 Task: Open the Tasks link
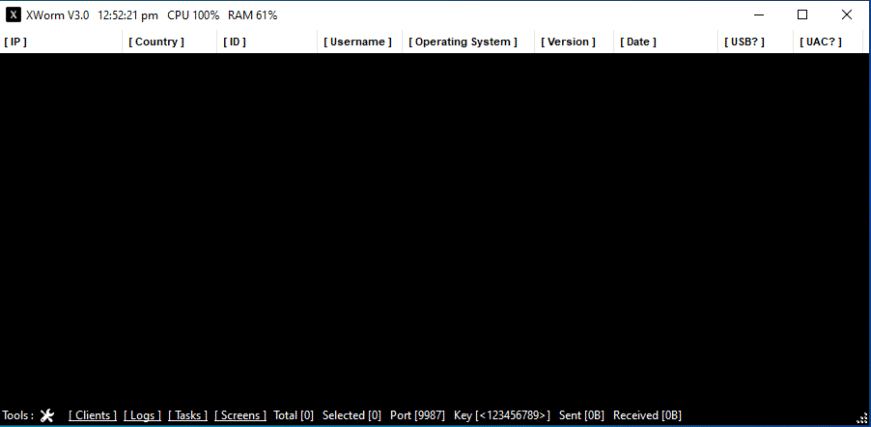click(x=188, y=415)
